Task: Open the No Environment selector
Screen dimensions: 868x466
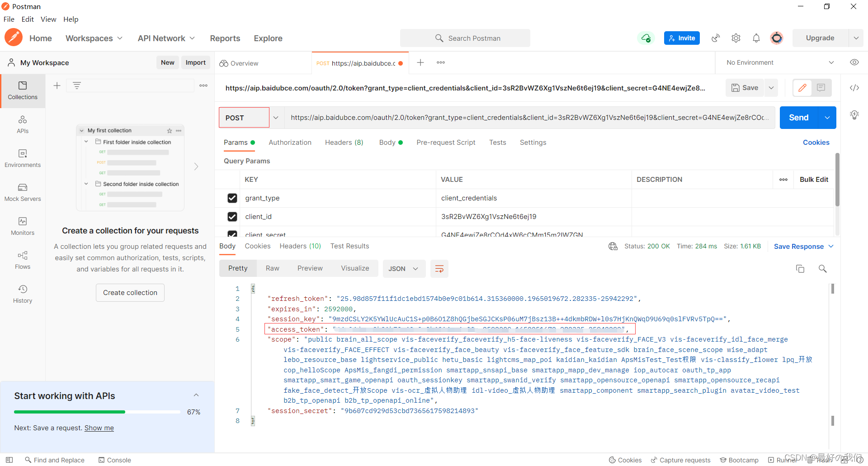Action: (780, 62)
